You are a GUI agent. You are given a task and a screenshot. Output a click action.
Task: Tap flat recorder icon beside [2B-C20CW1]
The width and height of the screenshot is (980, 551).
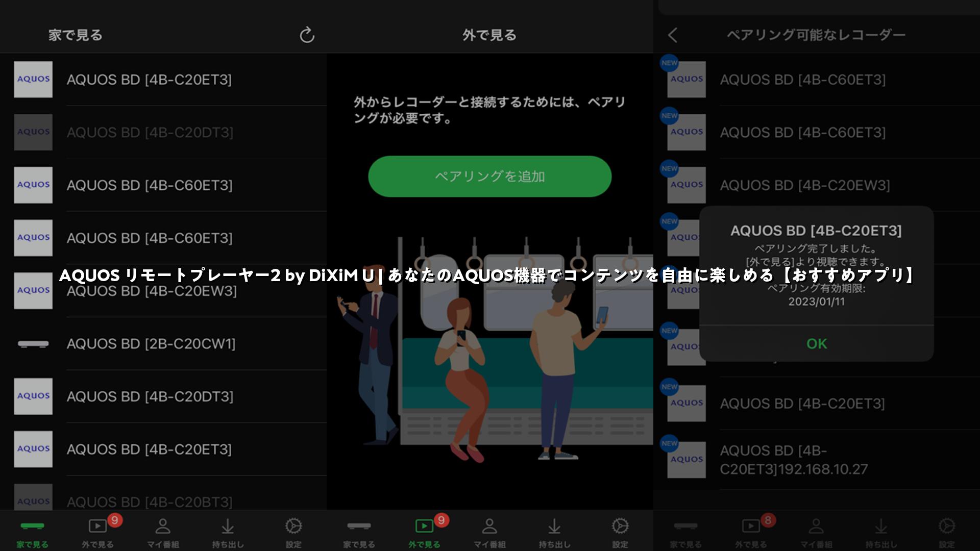coord(33,344)
